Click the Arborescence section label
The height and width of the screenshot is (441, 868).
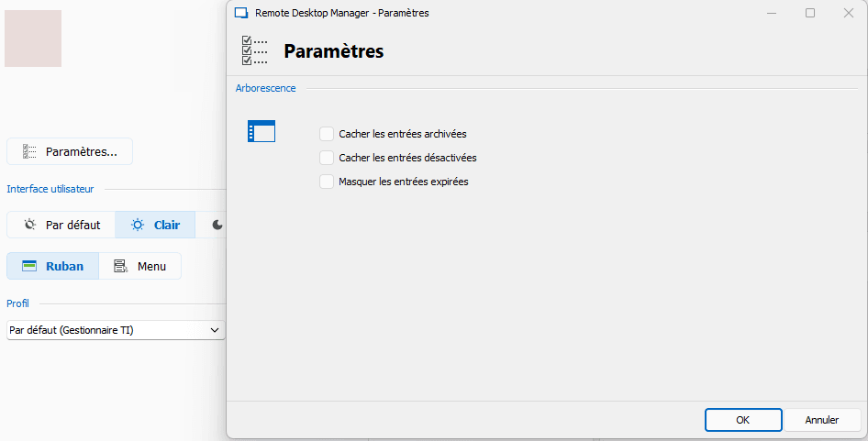click(x=266, y=88)
